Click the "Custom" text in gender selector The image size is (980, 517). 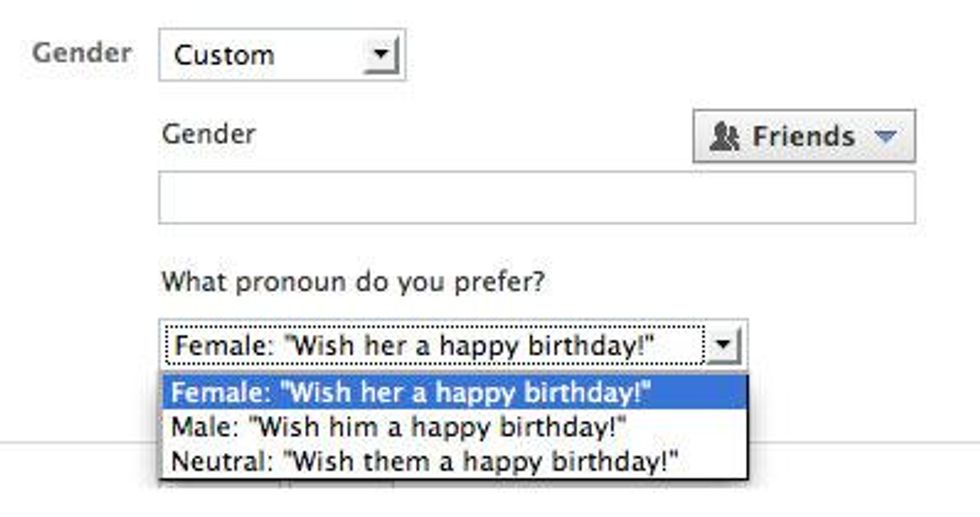click(x=224, y=54)
